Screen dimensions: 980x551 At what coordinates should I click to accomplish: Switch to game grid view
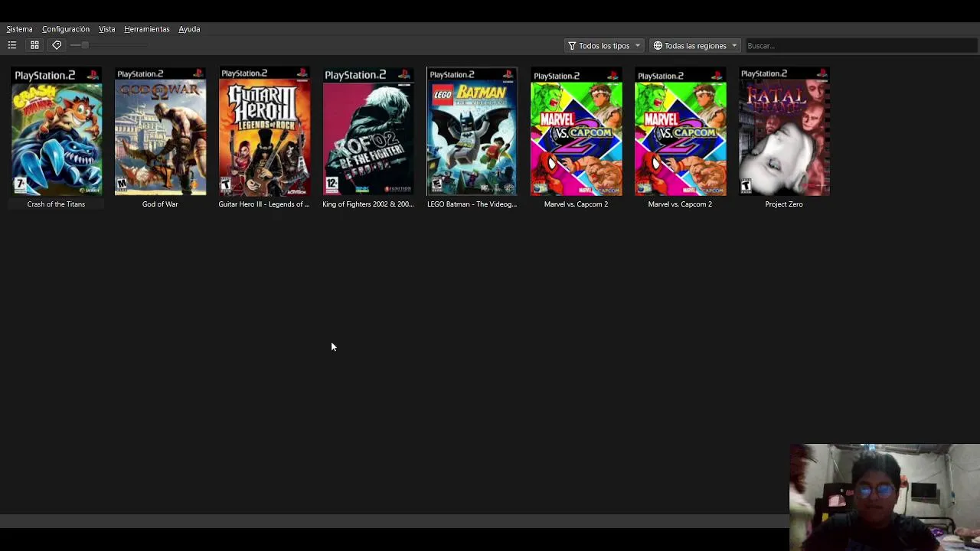click(x=34, y=46)
